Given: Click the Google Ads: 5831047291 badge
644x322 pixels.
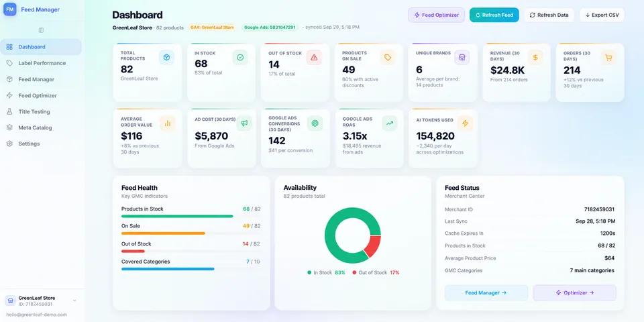Looking at the screenshot, I should (x=270, y=27).
